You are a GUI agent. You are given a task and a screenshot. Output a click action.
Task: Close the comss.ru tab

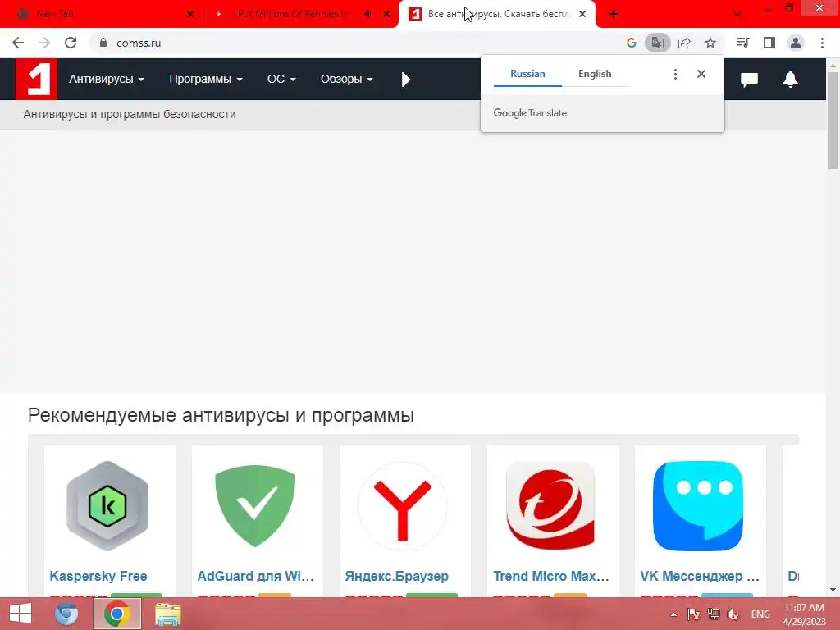582,14
